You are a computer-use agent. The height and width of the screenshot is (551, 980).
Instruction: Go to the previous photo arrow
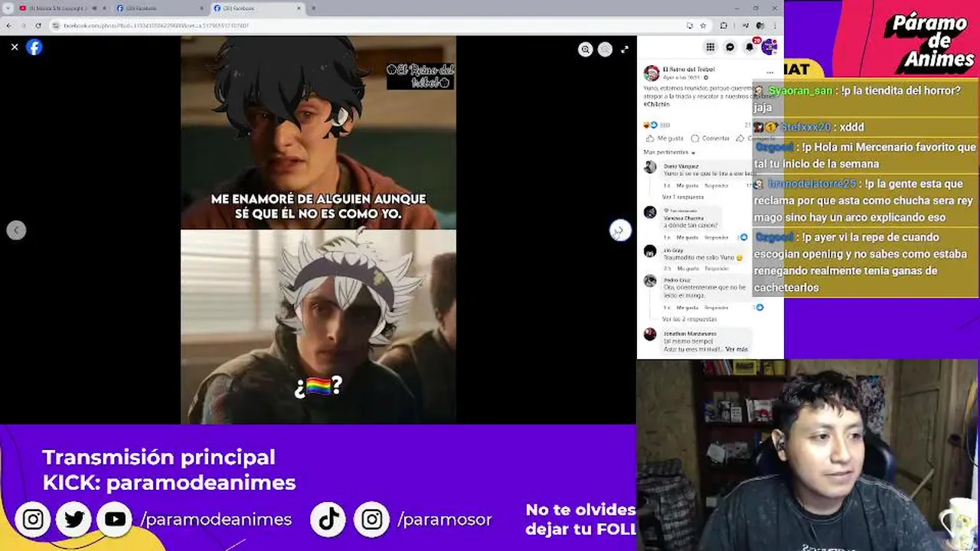point(16,230)
